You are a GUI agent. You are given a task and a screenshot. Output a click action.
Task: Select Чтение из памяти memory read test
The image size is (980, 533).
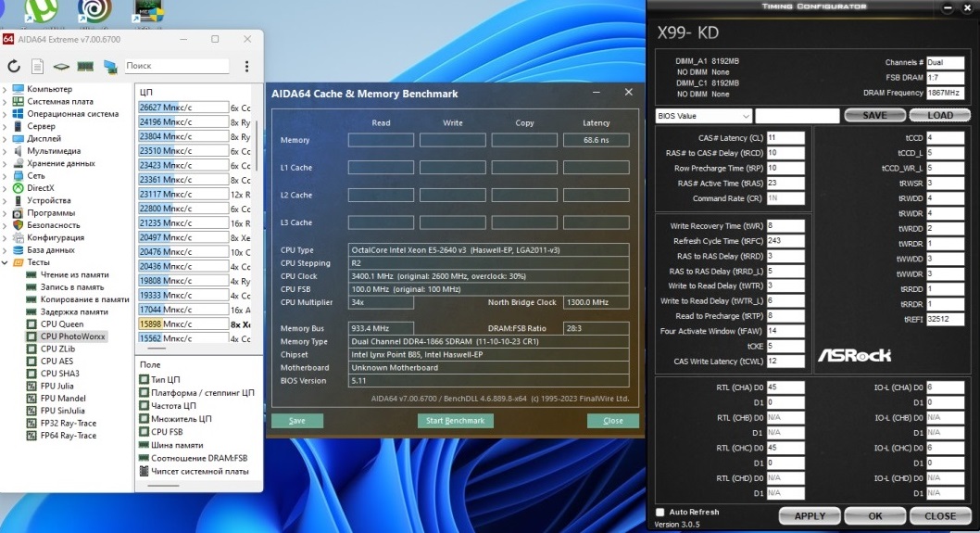(x=74, y=274)
